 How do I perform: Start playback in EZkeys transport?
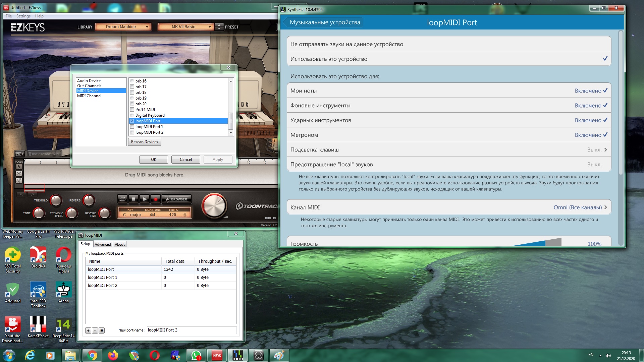coord(145,199)
